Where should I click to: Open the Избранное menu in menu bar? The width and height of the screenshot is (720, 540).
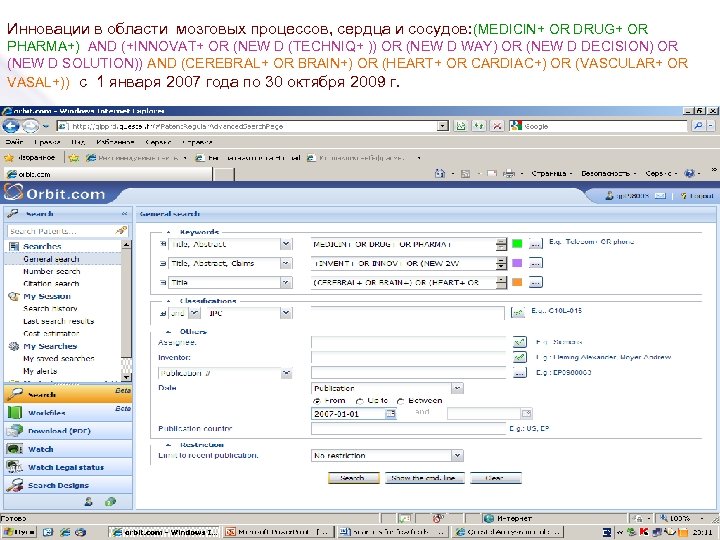click(x=115, y=142)
